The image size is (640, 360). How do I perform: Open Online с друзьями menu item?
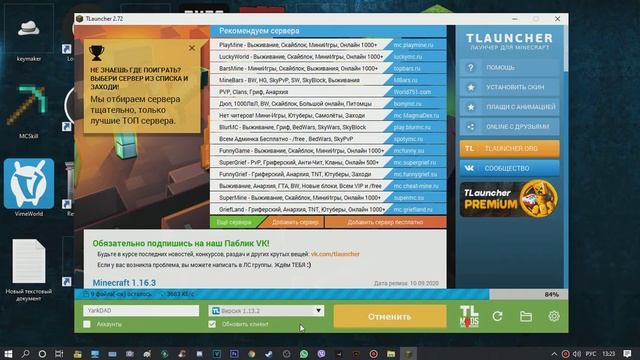509,127
